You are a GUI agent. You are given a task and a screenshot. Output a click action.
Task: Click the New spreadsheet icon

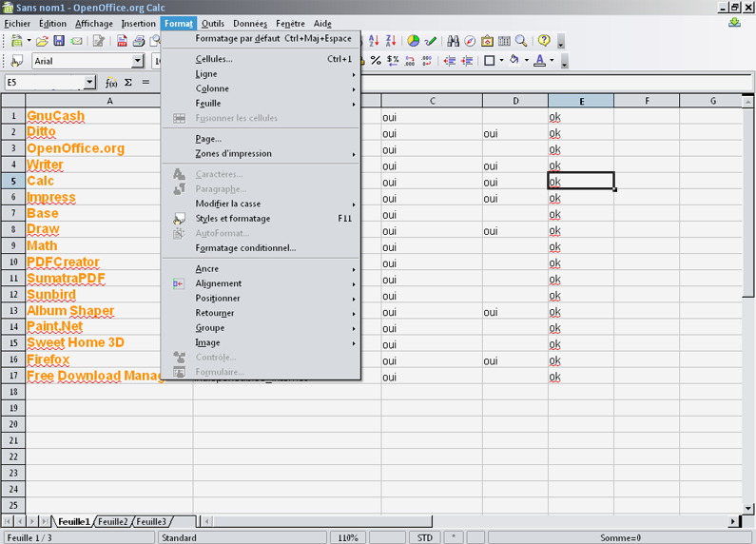click(x=16, y=41)
